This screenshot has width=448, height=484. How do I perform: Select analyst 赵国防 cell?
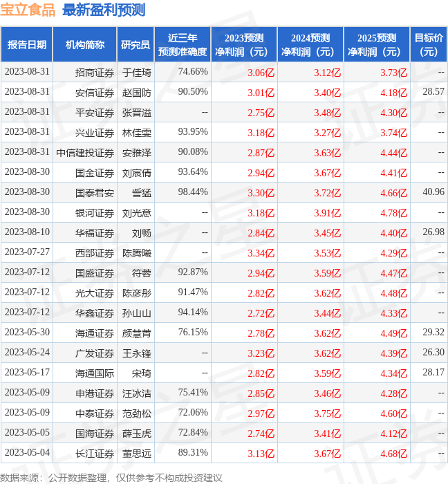pyautogui.click(x=137, y=93)
